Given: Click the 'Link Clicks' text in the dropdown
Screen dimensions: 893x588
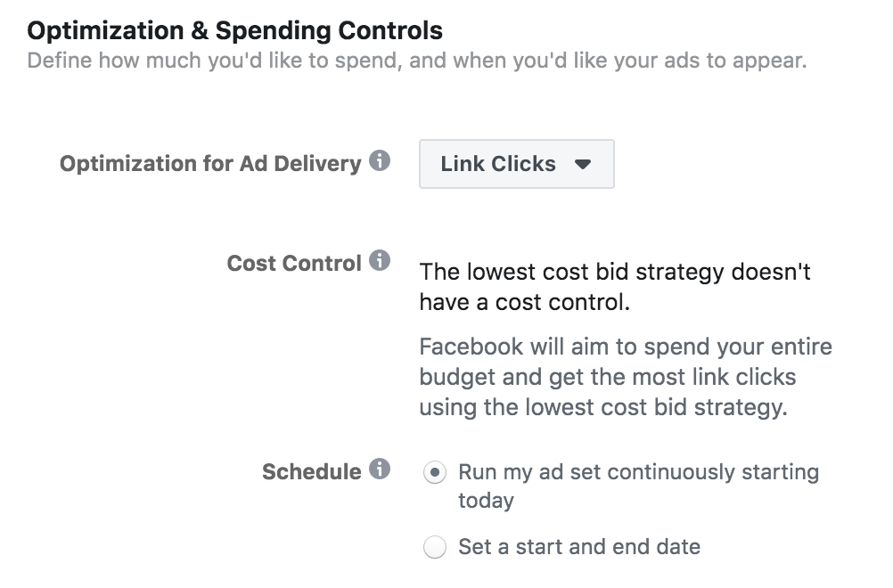Looking at the screenshot, I should (x=498, y=164).
